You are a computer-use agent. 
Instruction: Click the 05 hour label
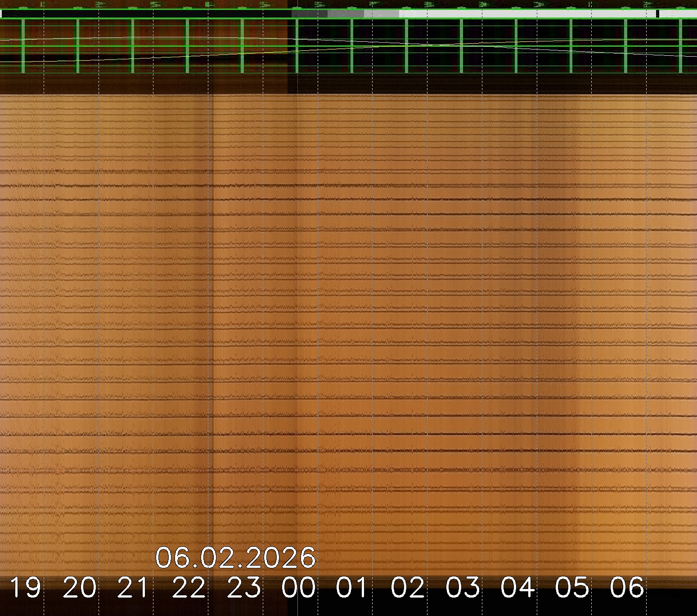(572, 588)
